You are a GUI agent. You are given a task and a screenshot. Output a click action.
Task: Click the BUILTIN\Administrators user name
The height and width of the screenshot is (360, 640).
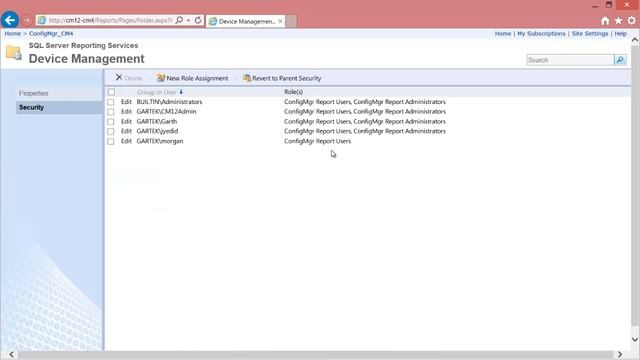tap(169, 102)
